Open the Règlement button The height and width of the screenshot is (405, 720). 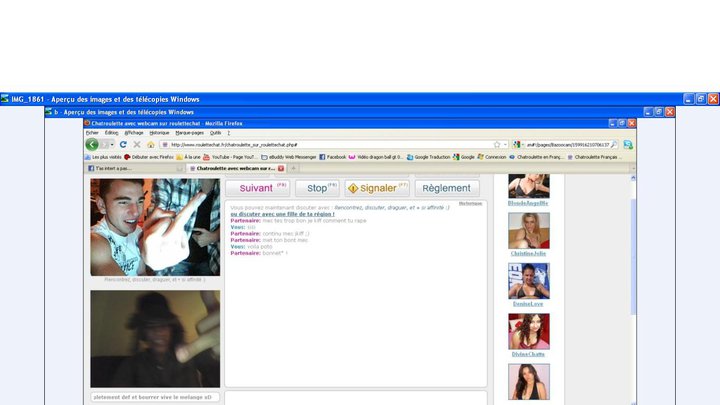447,188
